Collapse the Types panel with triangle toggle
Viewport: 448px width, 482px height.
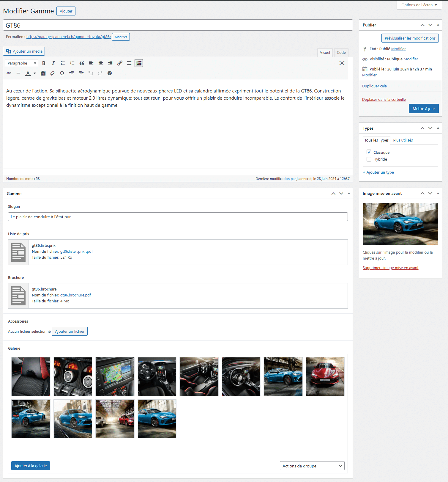point(438,128)
